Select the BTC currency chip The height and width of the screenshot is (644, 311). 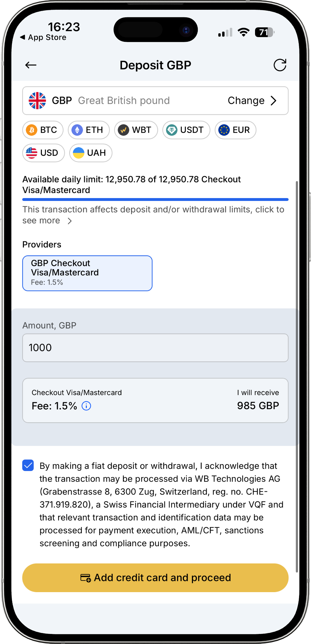click(x=43, y=130)
